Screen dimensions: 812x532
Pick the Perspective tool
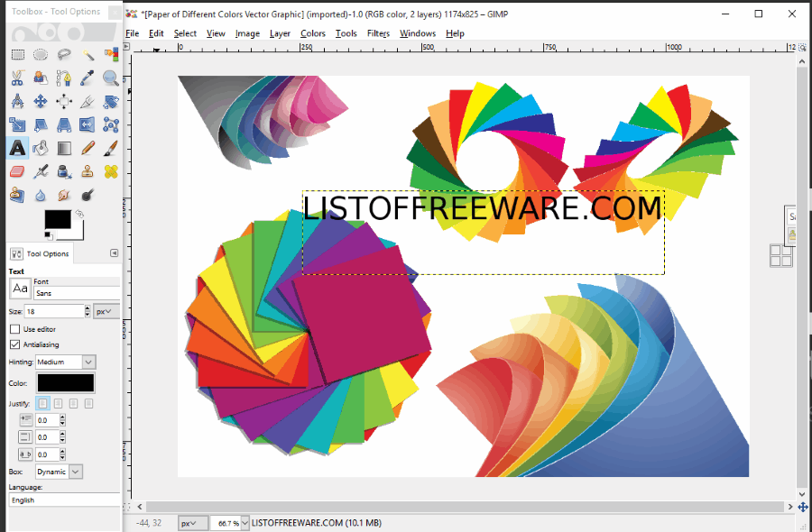[64, 124]
